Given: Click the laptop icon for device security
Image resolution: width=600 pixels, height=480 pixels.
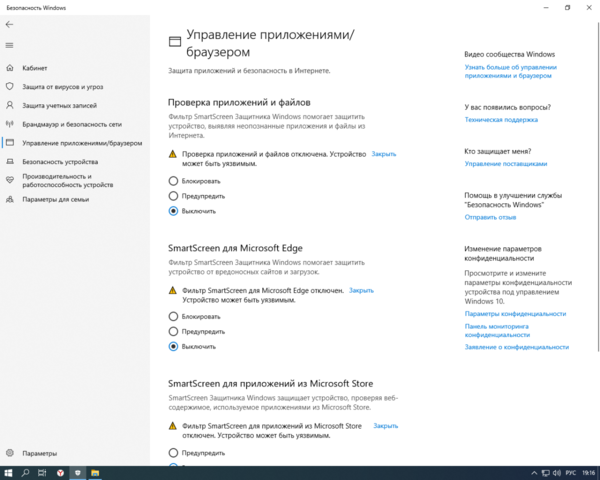Looking at the screenshot, I should click(x=10, y=162).
